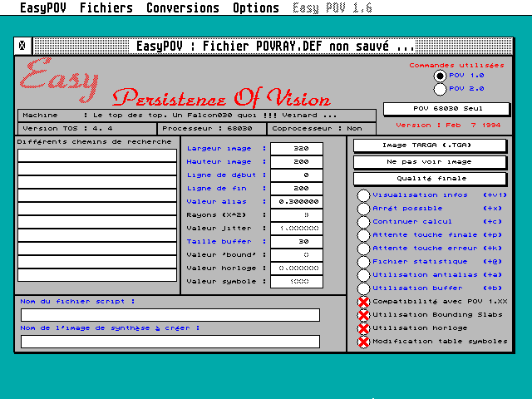This screenshot has width=532, height=399.
Task: Open the Options menu
Action: [256, 7]
